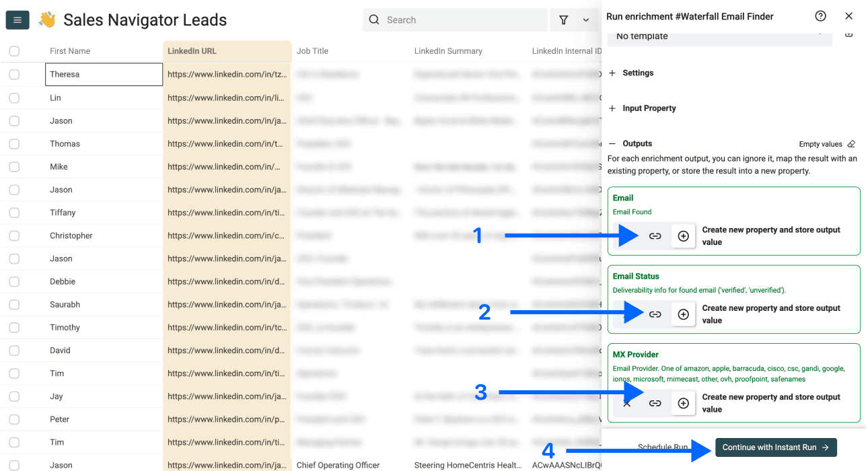Click the erase icon beside Empty values
The width and height of the screenshot is (868, 471).
[851, 143]
